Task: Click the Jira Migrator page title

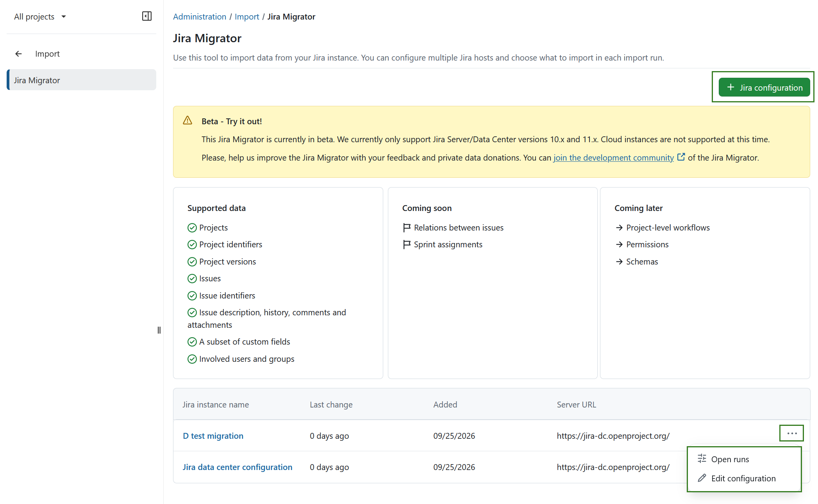Action: (207, 38)
